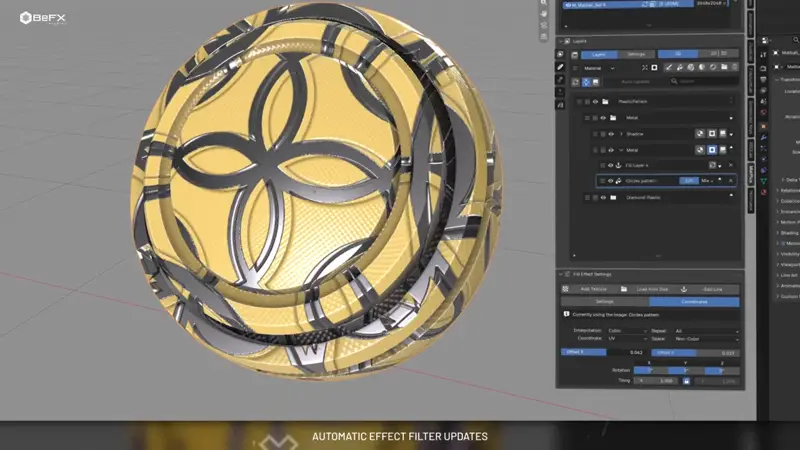The width and height of the screenshot is (800, 450).
Task: Click the Auto update button
Action: coord(635,82)
